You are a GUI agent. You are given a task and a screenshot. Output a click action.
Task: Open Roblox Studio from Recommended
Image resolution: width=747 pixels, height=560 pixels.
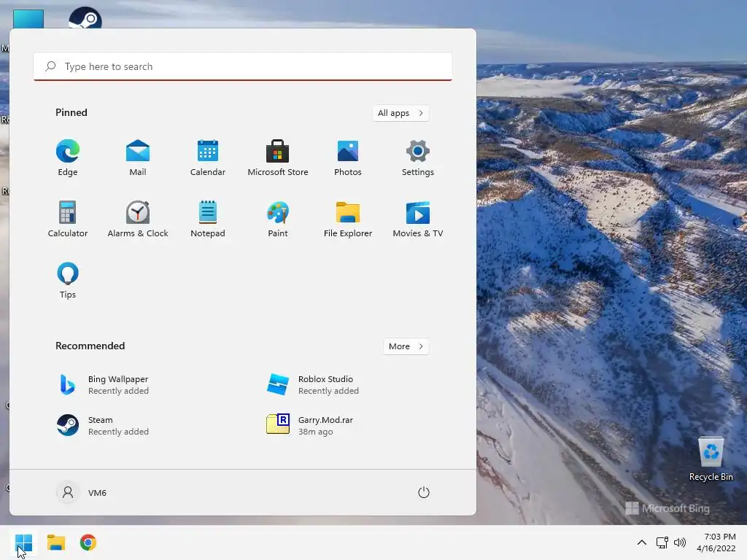(312, 385)
